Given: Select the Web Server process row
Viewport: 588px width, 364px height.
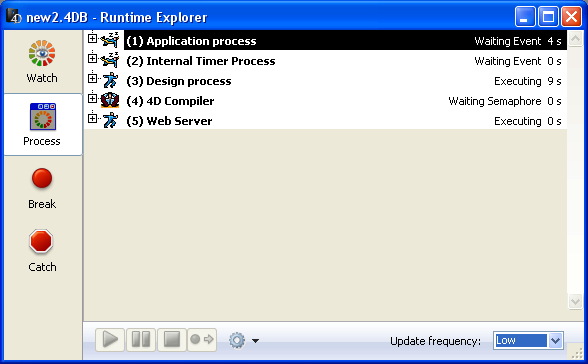Looking at the screenshot, I should [x=325, y=121].
